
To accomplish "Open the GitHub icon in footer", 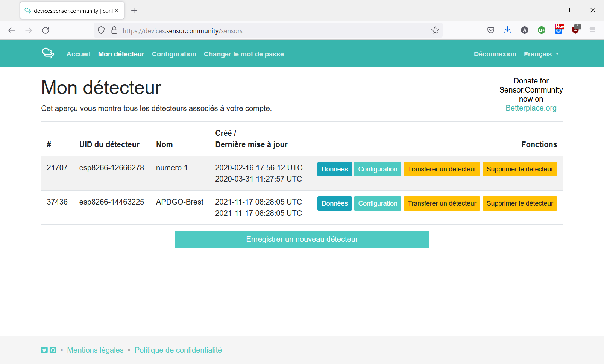I will coord(53,350).
